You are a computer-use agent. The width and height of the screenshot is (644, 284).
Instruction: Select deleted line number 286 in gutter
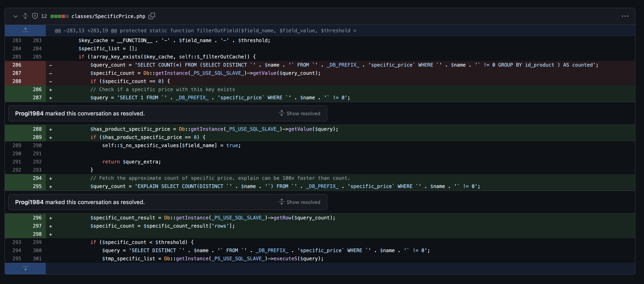tap(17, 65)
